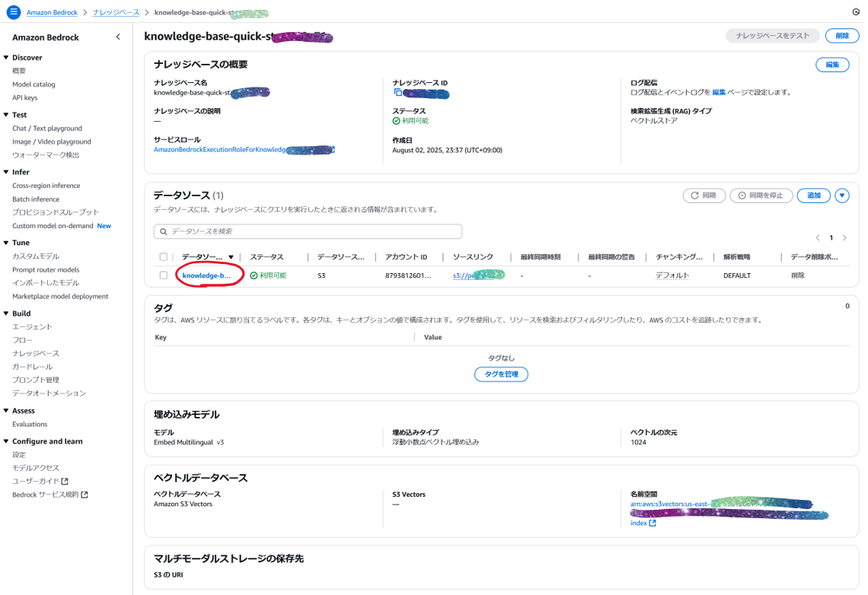Open AmazonBedrockExecutionRoleForKnowledge service role link

click(x=244, y=150)
